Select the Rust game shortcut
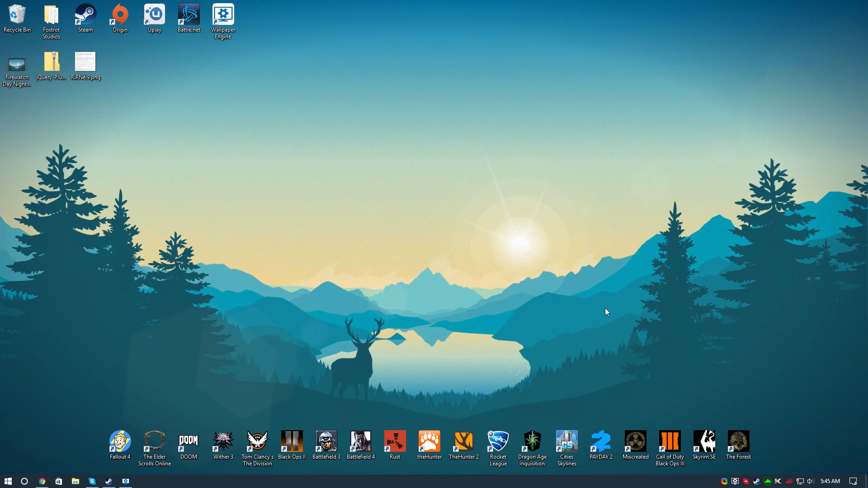The width and height of the screenshot is (868, 488). coord(395,441)
